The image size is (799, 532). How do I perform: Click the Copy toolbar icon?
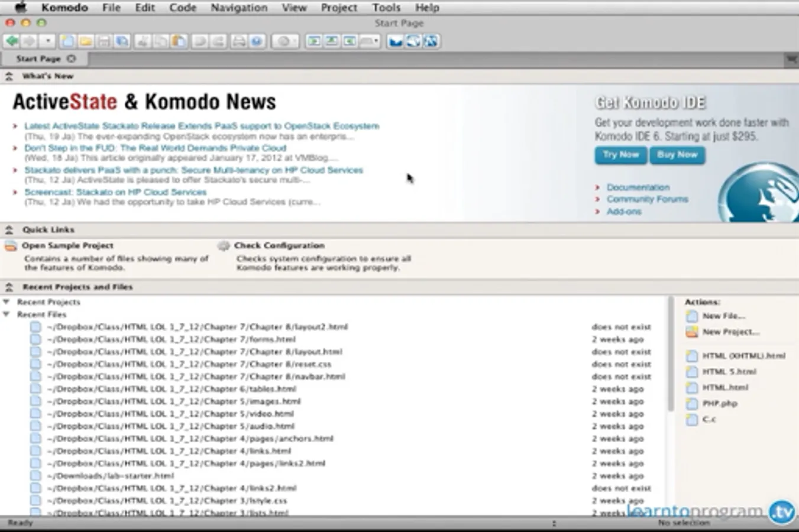161,41
